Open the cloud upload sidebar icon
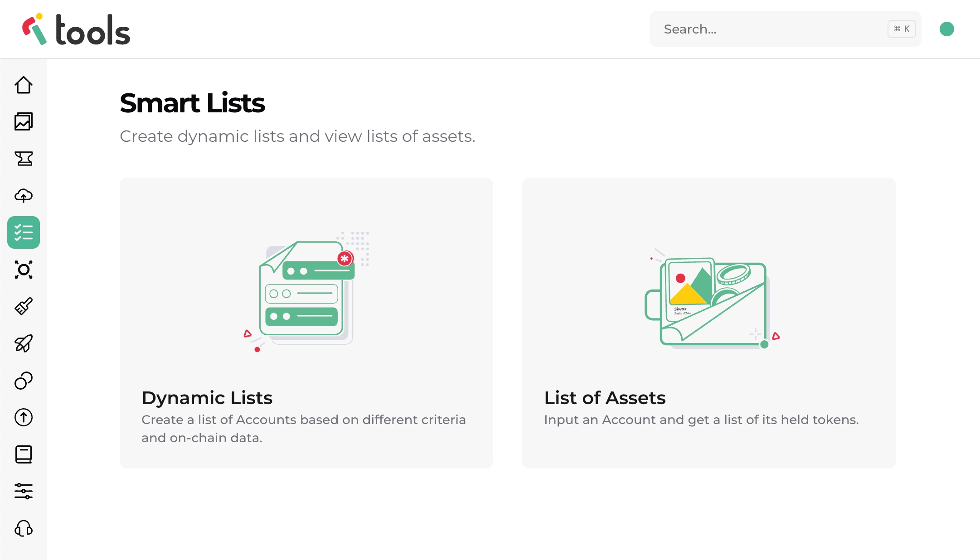980x560 pixels. [24, 195]
